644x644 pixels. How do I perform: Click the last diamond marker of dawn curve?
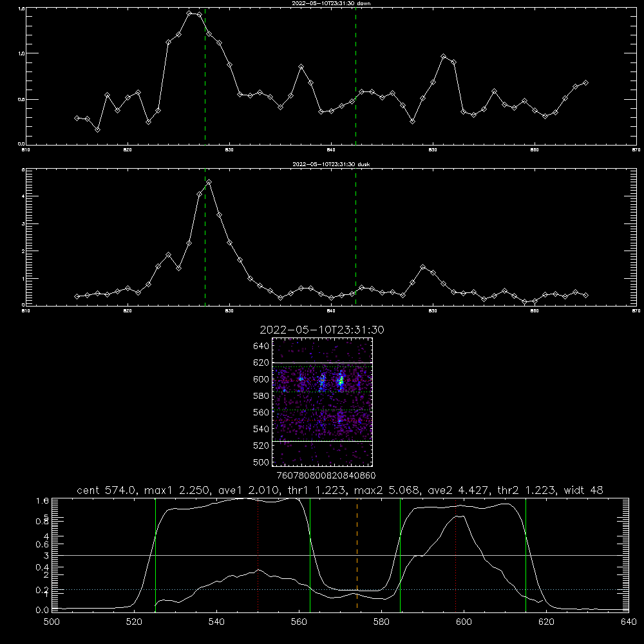pos(586,82)
